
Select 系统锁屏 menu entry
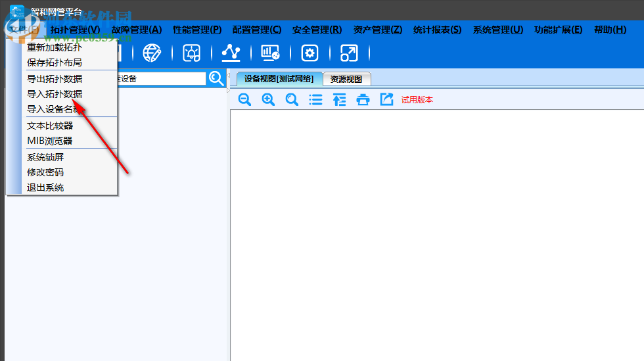45,157
